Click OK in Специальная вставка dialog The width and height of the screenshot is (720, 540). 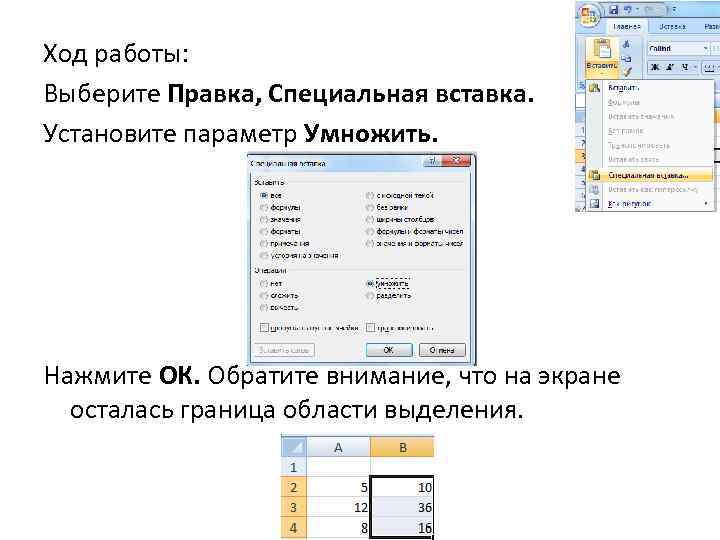click(388, 350)
